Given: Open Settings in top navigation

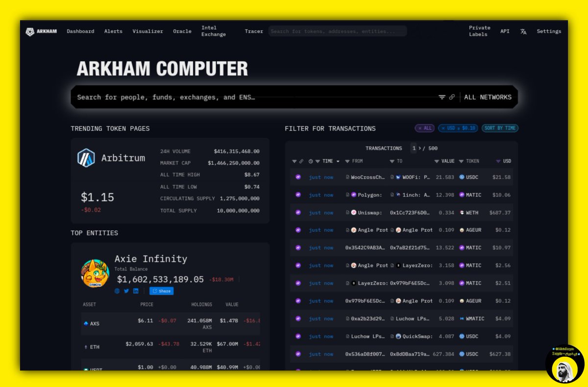Looking at the screenshot, I should tap(549, 31).
